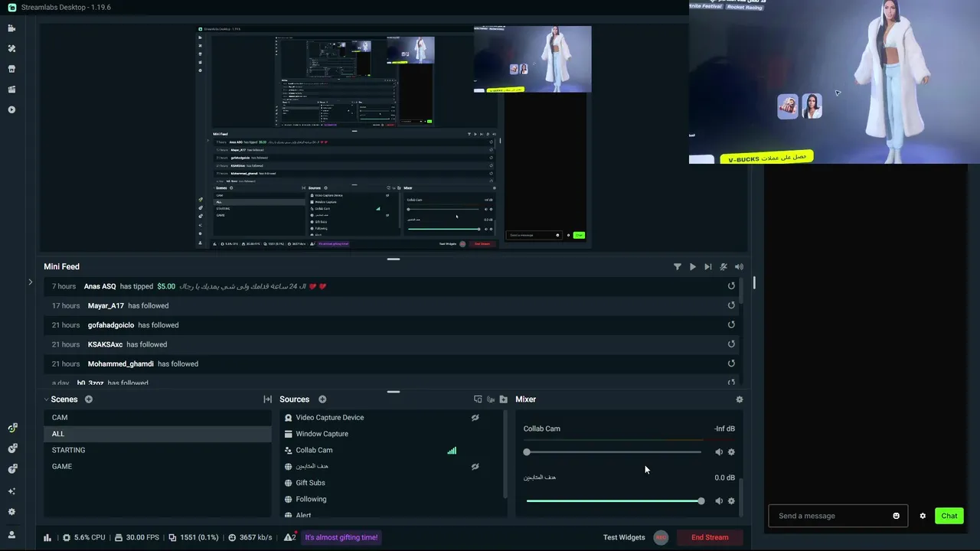This screenshot has height=551, width=980.
Task: Add a new scene with plus icon
Action: point(89,399)
